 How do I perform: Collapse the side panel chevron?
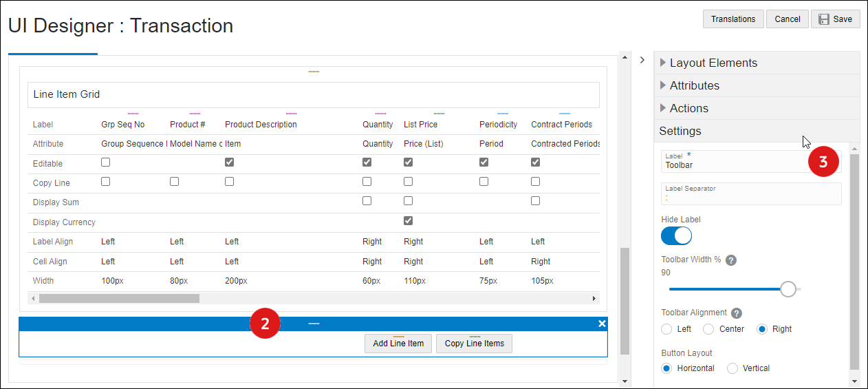(642, 60)
